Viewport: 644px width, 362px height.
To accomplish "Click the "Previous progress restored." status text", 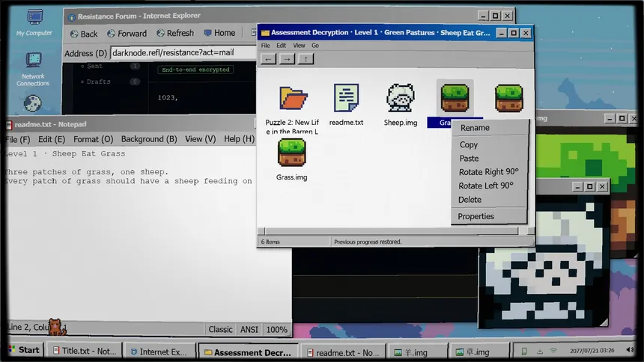I will tap(368, 242).
